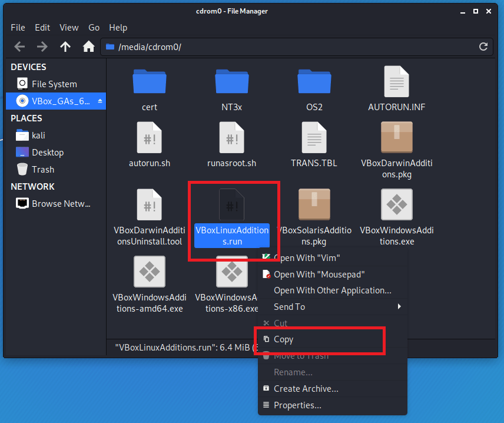Open the Edit menu
The height and width of the screenshot is (423, 504).
pos(42,28)
